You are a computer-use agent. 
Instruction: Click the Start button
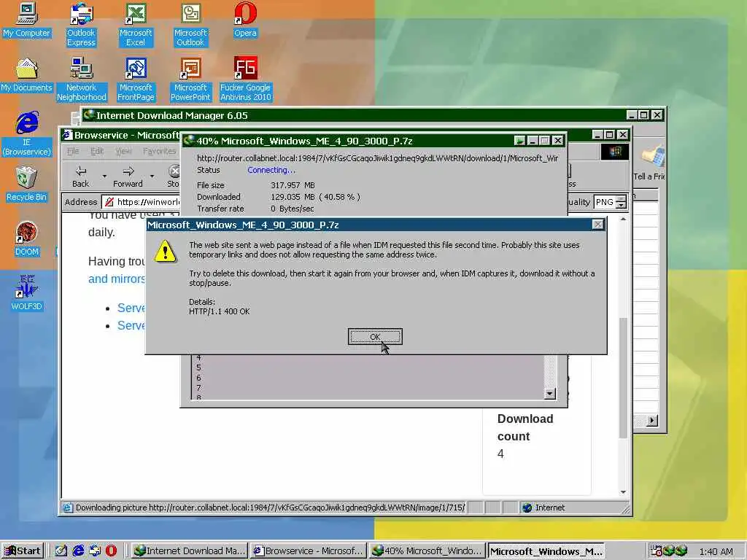[23, 551]
